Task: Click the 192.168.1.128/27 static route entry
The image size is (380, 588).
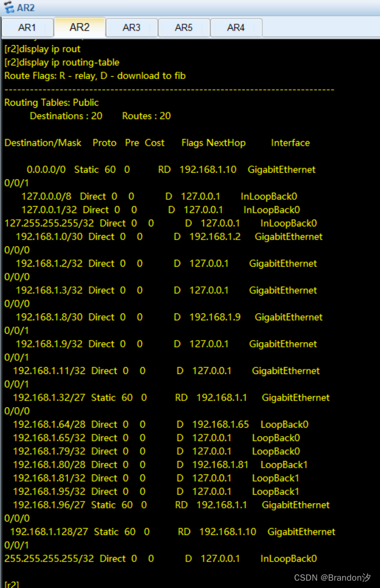Action: (49, 532)
